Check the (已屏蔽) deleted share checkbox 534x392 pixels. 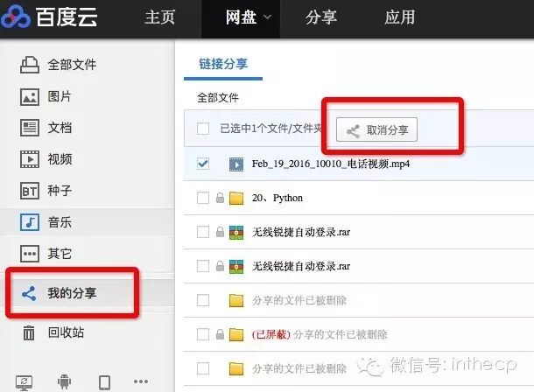203,334
